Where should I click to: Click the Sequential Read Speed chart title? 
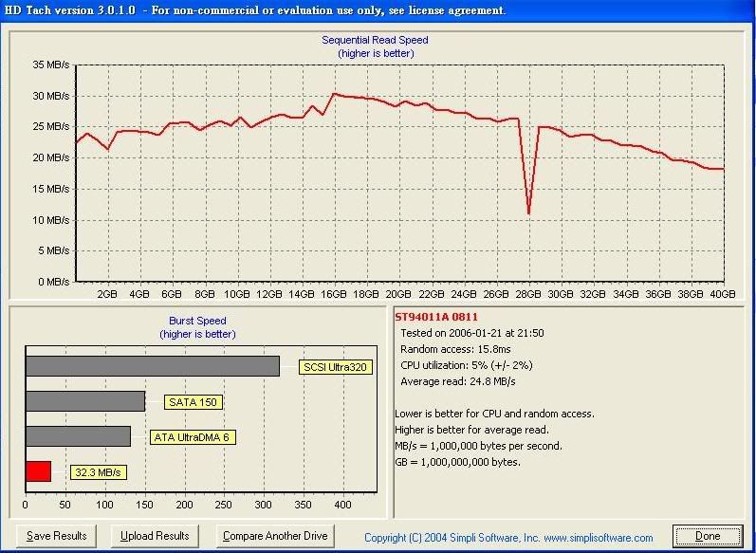point(375,40)
